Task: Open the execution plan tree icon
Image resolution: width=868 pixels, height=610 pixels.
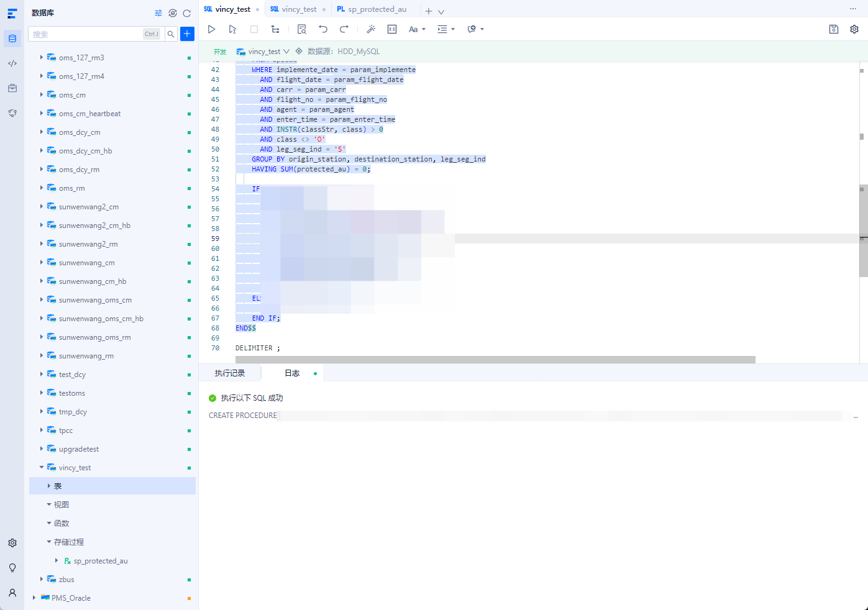Action: pyautogui.click(x=275, y=29)
